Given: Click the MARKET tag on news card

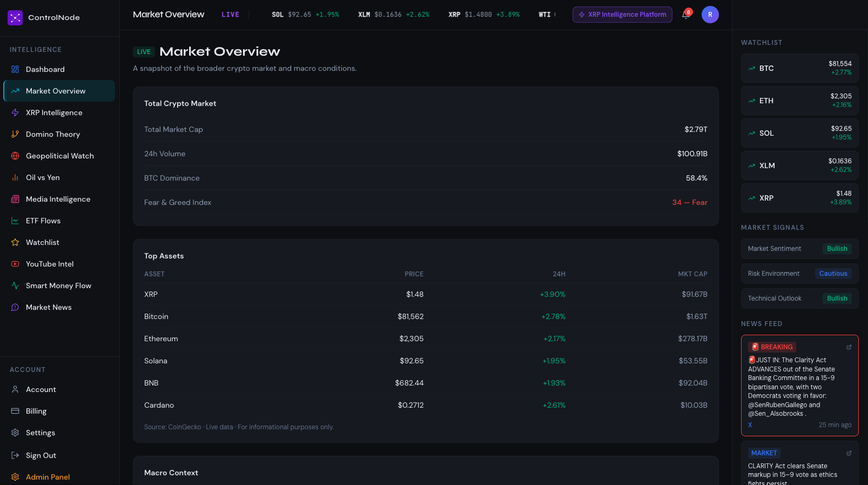Looking at the screenshot, I should [x=764, y=453].
